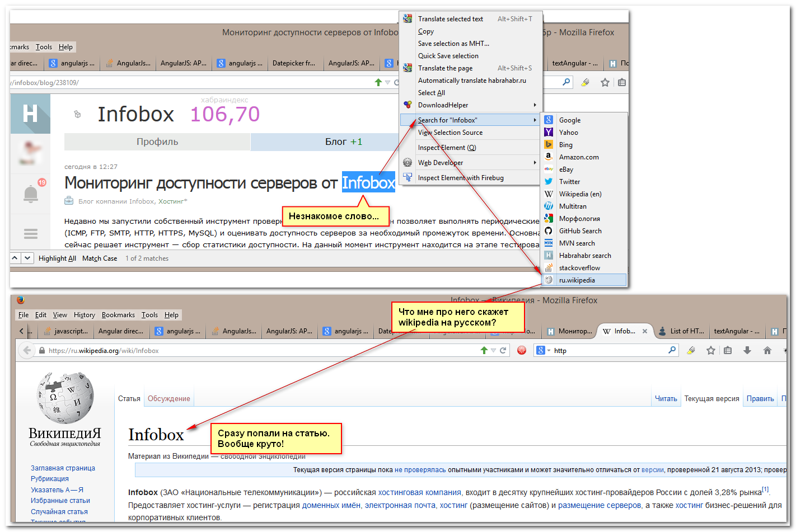The image size is (796, 532).
Task: Expand DownloadHelper submenu
Action: [471, 105]
